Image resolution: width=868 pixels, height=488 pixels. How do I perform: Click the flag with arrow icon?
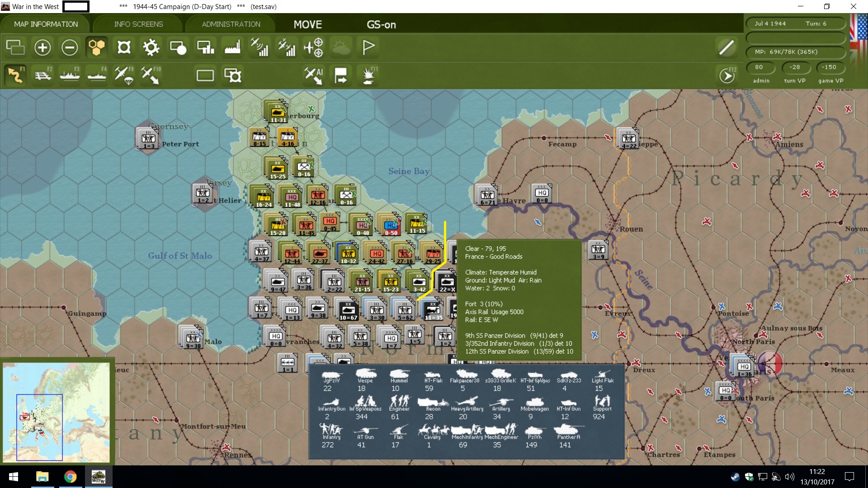tap(341, 75)
